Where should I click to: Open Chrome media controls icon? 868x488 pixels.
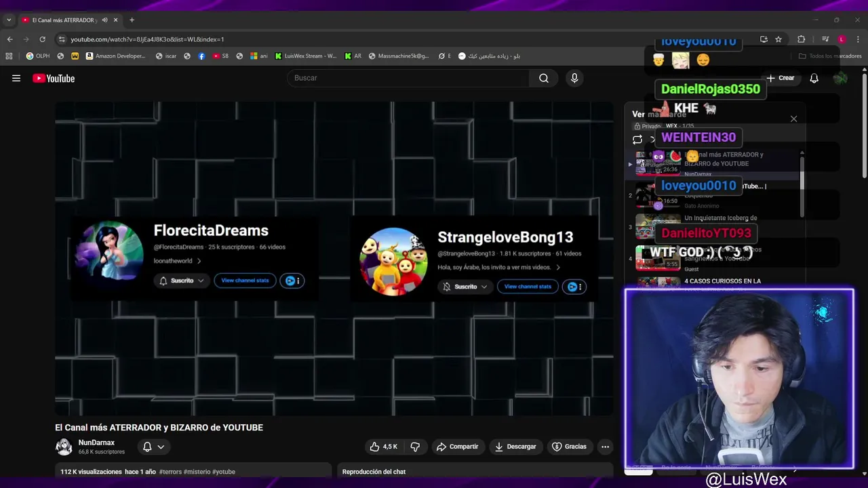[825, 39]
